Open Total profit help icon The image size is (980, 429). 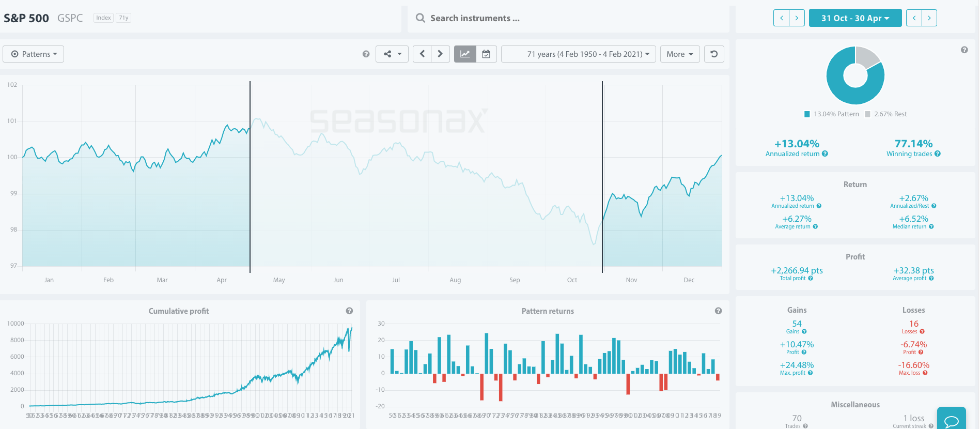point(811,279)
